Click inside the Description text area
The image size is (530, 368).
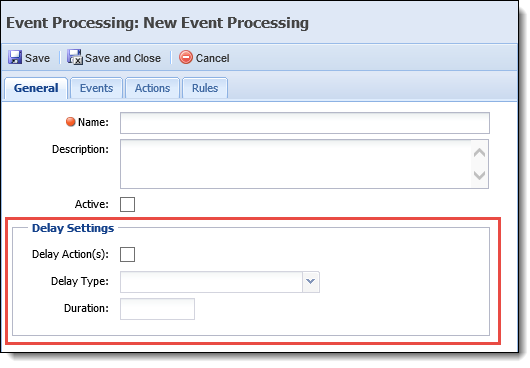point(296,164)
